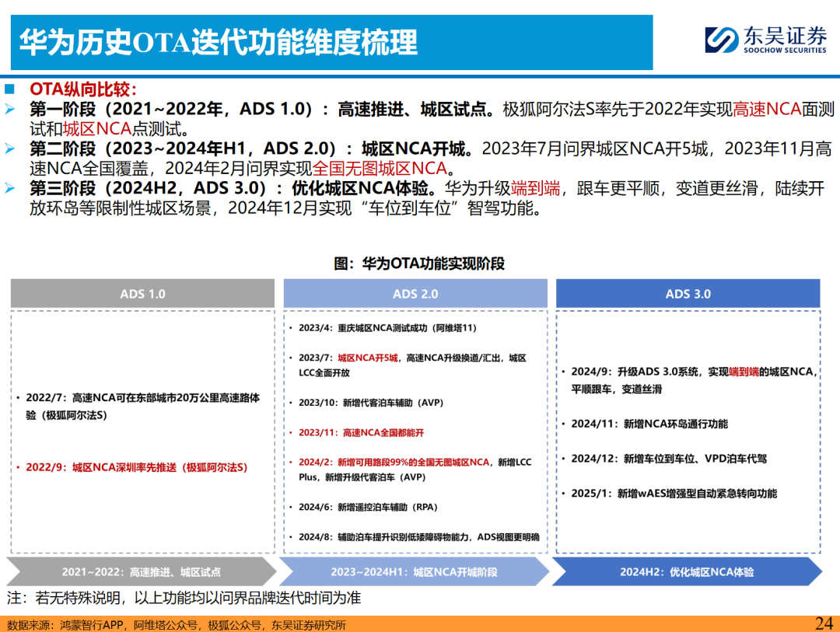Select the 2024/9 升级ADS 3.0系统 entry

tap(690, 380)
